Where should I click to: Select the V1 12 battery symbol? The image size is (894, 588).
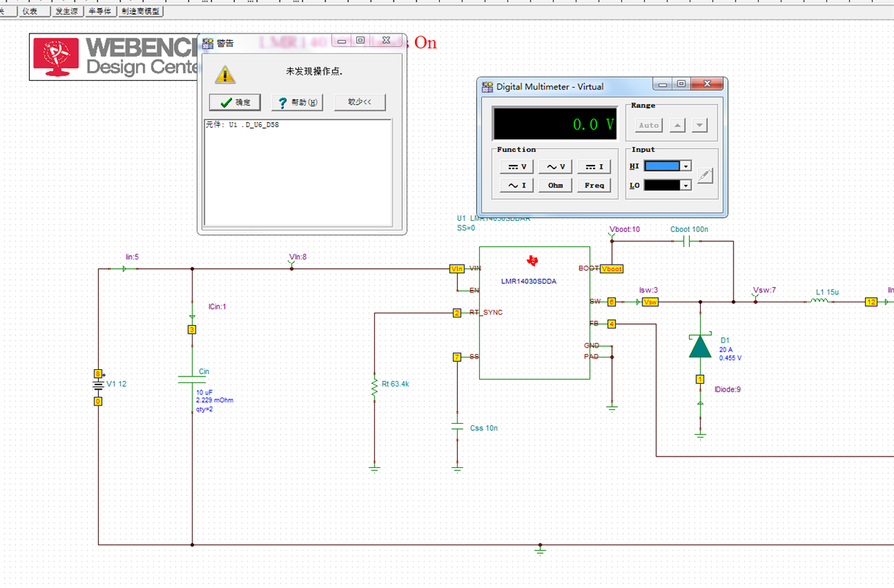point(98,384)
